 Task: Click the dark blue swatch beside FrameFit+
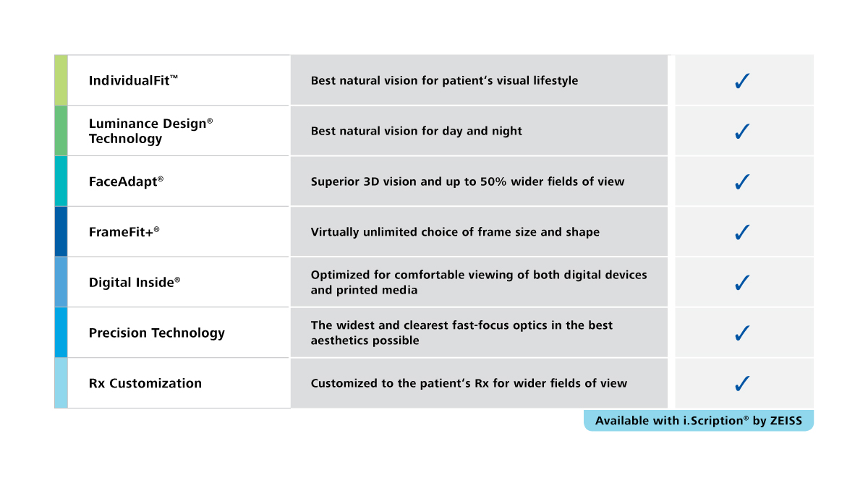61,232
